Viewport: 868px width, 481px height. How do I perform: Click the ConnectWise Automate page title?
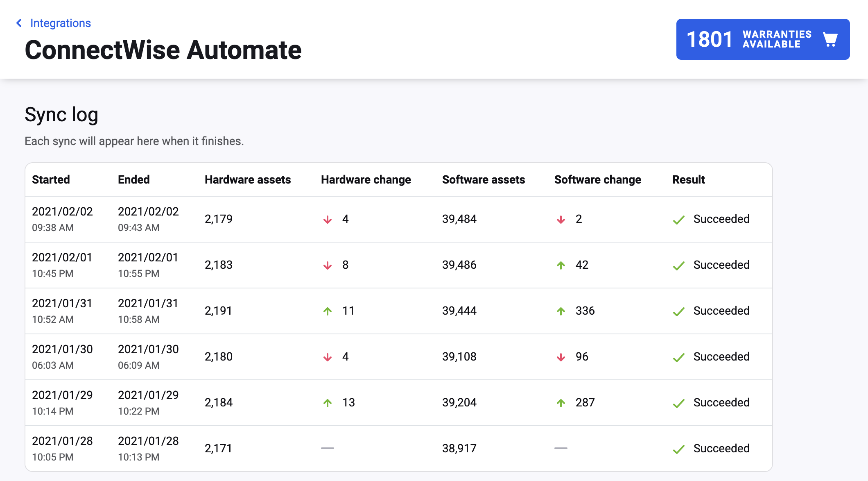[163, 50]
